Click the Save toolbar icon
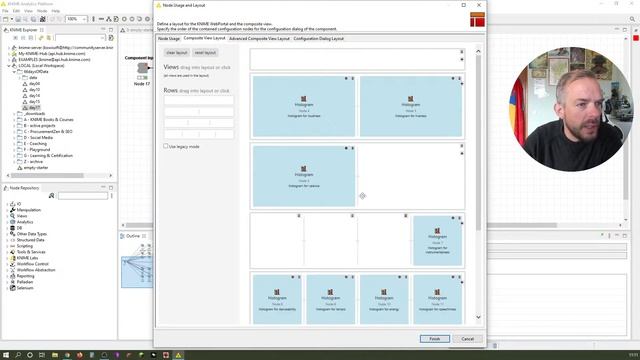This screenshot has width=640, height=360. (18, 19)
